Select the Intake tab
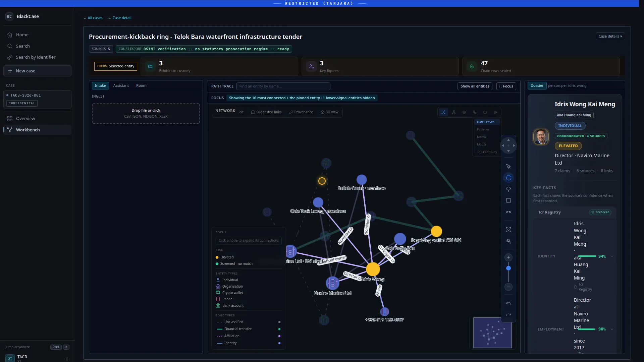The height and width of the screenshot is (362, 644). pos(100,85)
